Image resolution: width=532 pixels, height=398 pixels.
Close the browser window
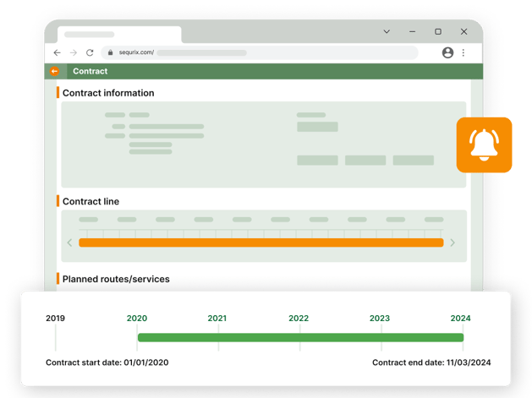point(463,31)
